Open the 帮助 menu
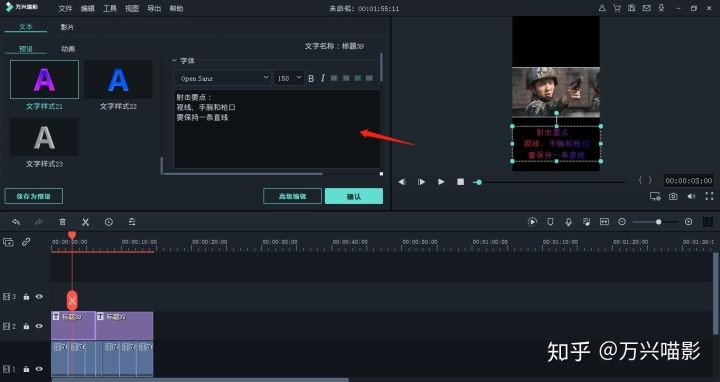This screenshot has height=382, width=720. click(176, 9)
